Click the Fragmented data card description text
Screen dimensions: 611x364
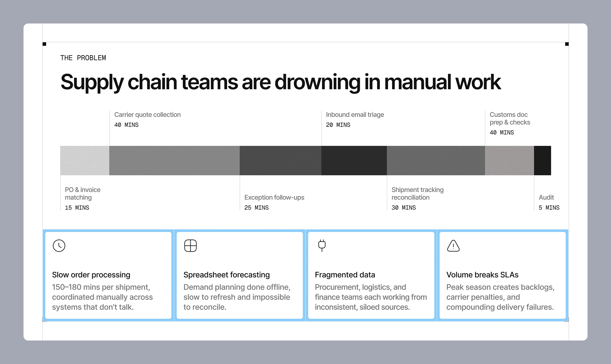pyautogui.click(x=371, y=297)
